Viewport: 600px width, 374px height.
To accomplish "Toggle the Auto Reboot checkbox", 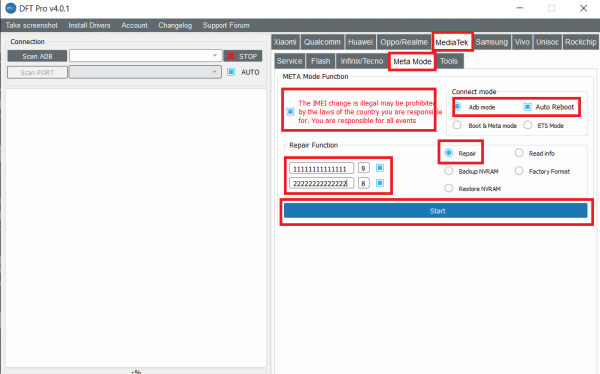I will coord(527,107).
